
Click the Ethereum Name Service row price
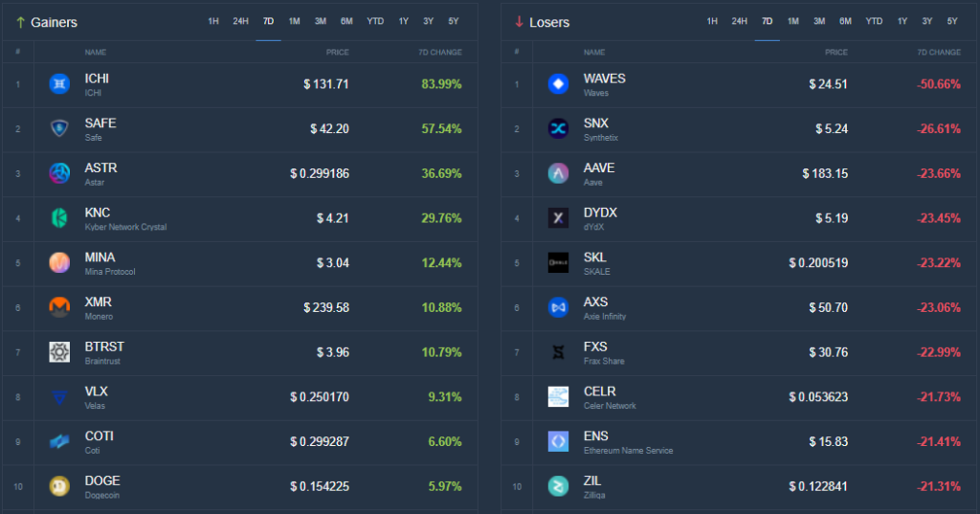pos(828,442)
